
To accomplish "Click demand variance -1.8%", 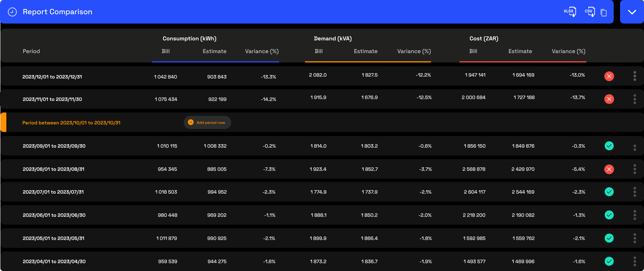I will pos(425,238).
